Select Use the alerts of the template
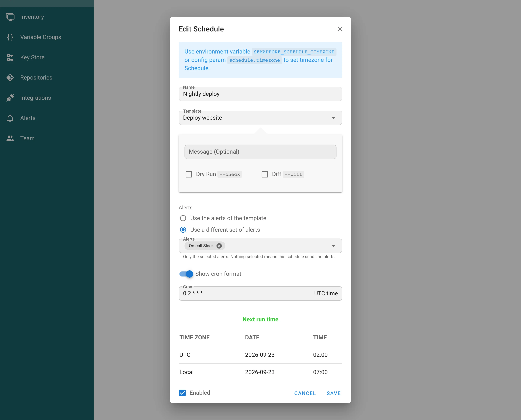The width and height of the screenshot is (521, 420). click(x=183, y=218)
